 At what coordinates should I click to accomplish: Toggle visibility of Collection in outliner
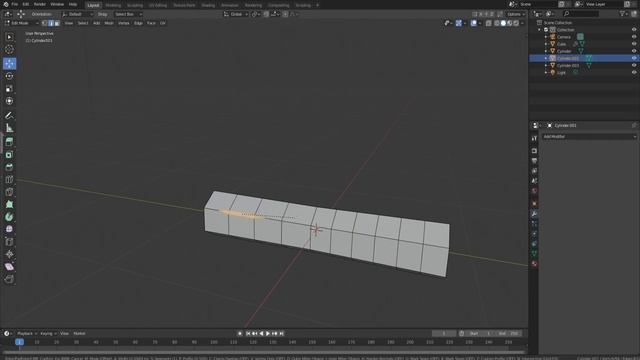click(x=634, y=29)
